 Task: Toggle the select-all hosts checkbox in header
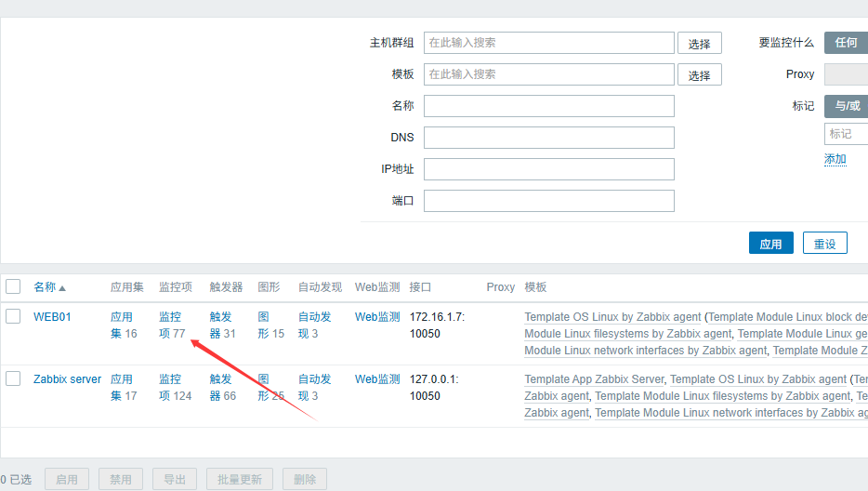coord(13,286)
